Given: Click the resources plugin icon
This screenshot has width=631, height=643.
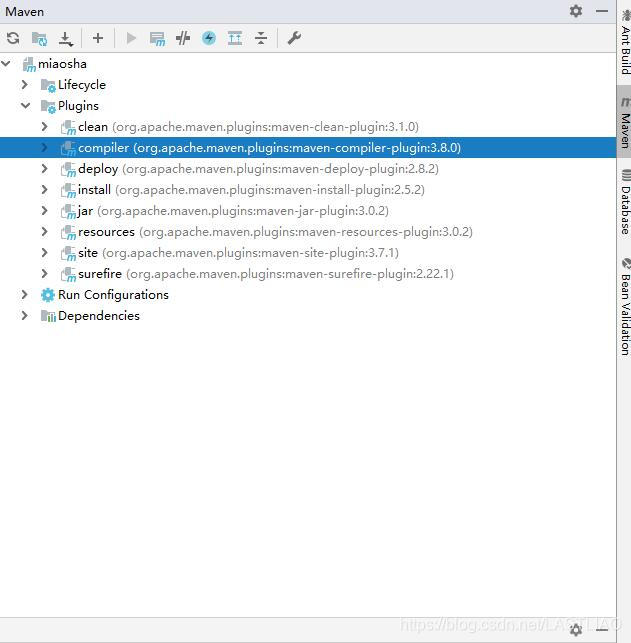Looking at the screenshot, I should coord(68,233).
